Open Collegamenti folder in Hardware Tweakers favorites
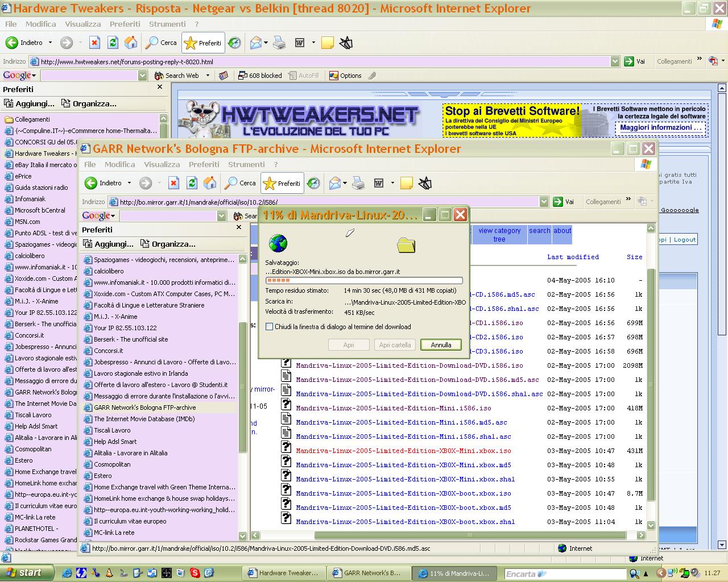This screenshot has height=582, width=728. coord(32,119)
